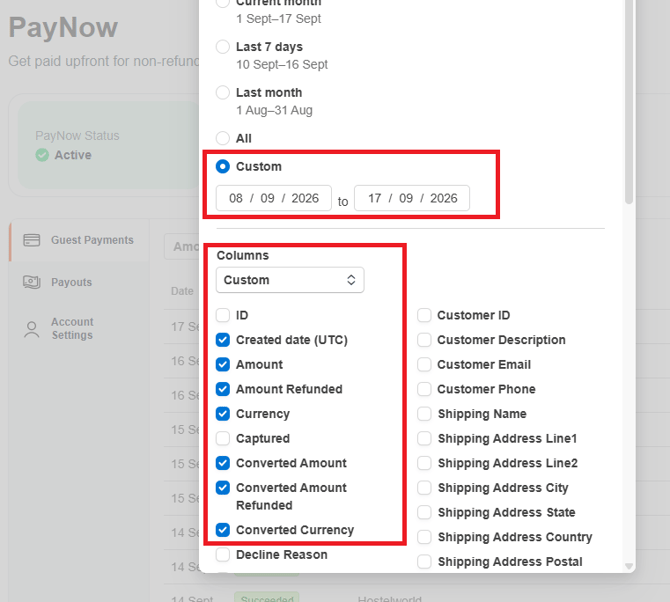This screenshot has height=602, width=670.
Task: Untick the Amount Refunded checkbox
Action: pyautogui.click(x=223, y=389)
